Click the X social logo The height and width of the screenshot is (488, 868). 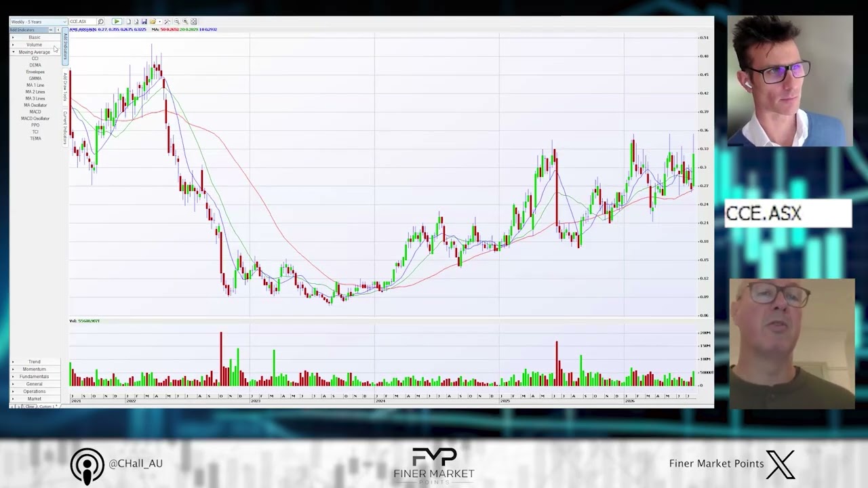pos(781,464)
